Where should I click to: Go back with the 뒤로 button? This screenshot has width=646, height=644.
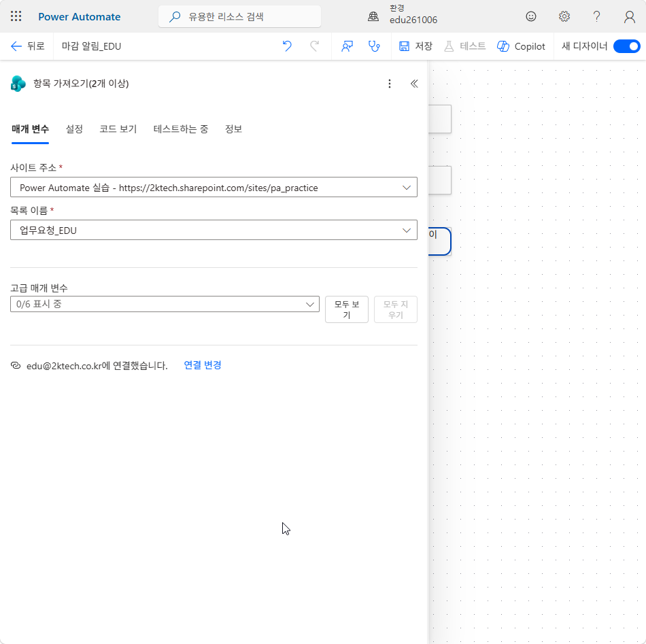tap(27, 46)
